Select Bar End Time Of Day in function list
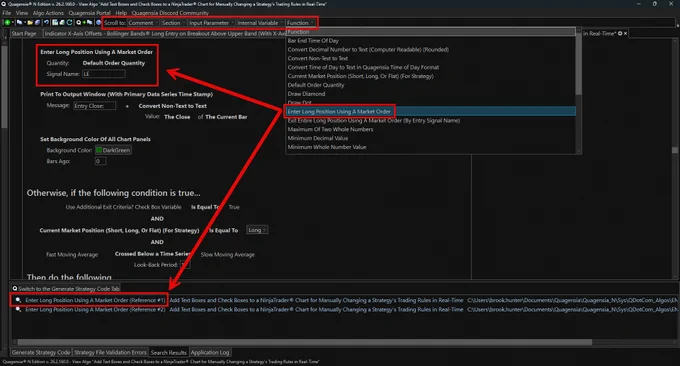Viewport: 680px width, 366px height. (431, 41)
